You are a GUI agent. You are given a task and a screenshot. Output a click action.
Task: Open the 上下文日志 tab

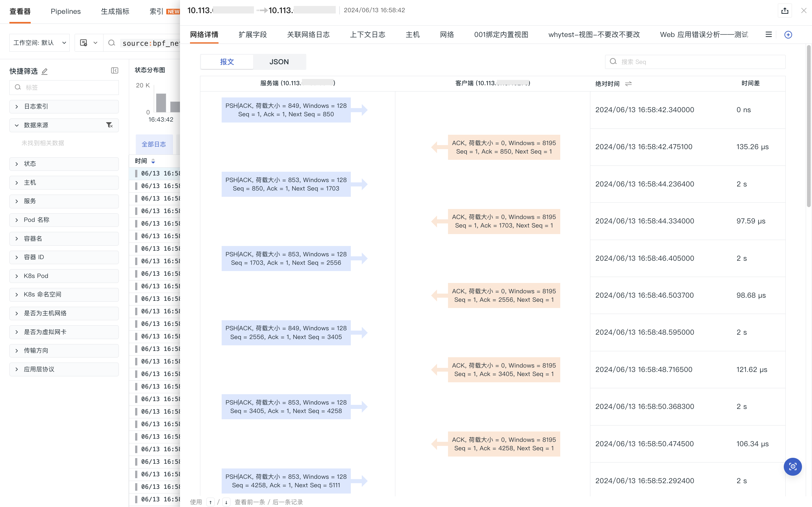[x=368, y=34]
